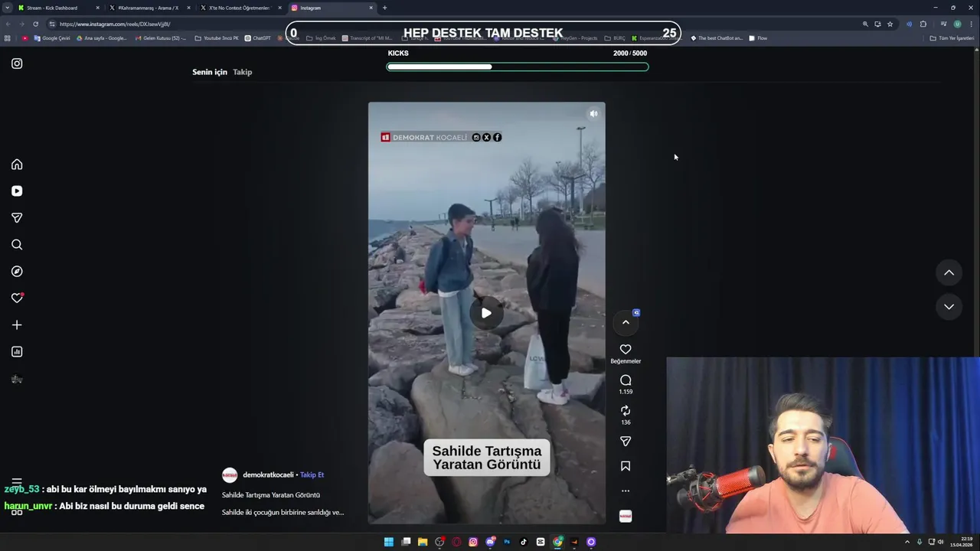Screen dimensions: 980x551
Task: Open browser tab search dropdown
Action: coord(7,8)
